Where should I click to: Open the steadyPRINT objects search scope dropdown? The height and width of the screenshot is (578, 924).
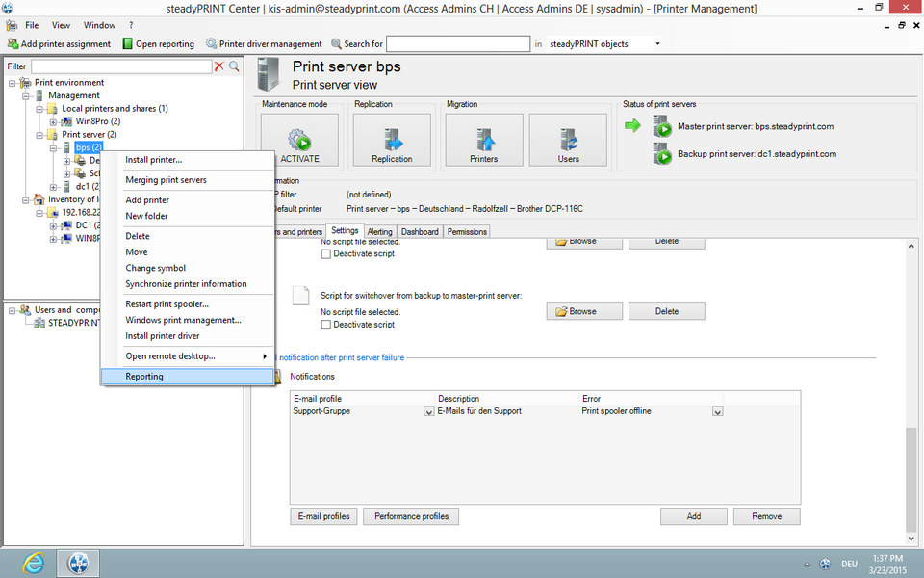coord(657,43)
